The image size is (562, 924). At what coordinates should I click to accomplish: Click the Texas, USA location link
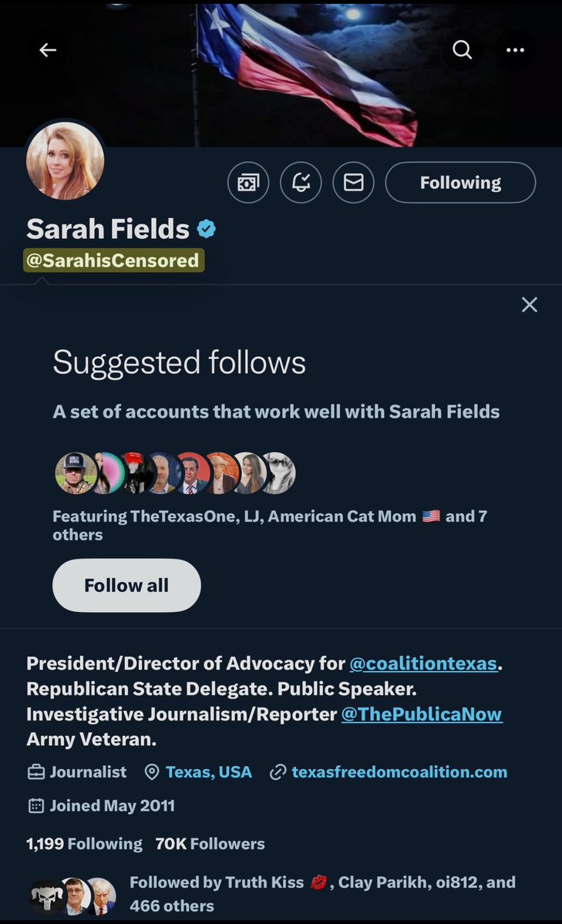[208, 771]
